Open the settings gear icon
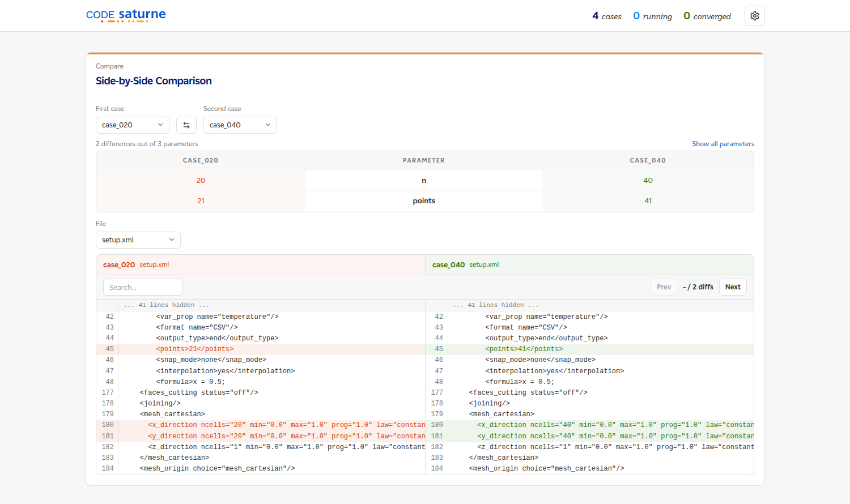Viewport: 850px width, 504px height. tap(755, 16)
